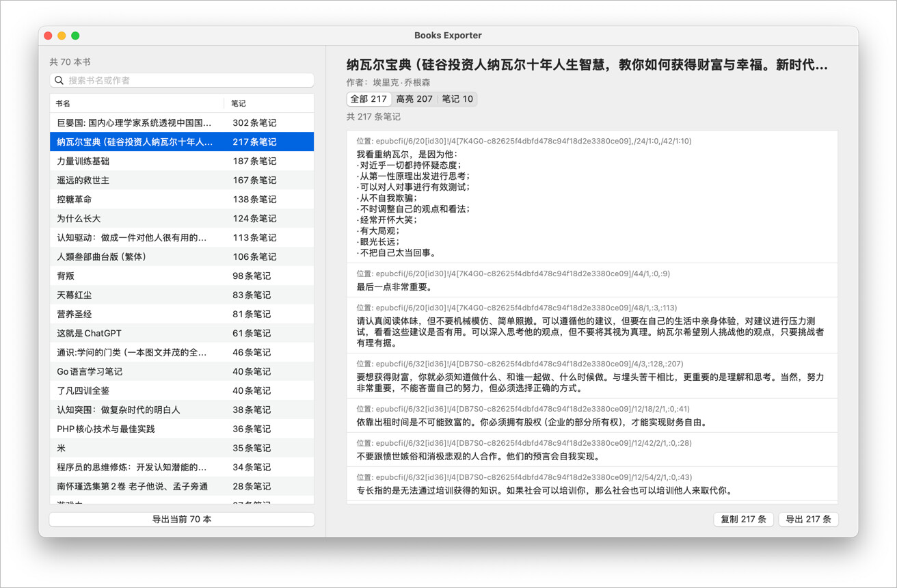Click the yellow minimize button
Screen dimensions: 897x588
coord(62,36)
